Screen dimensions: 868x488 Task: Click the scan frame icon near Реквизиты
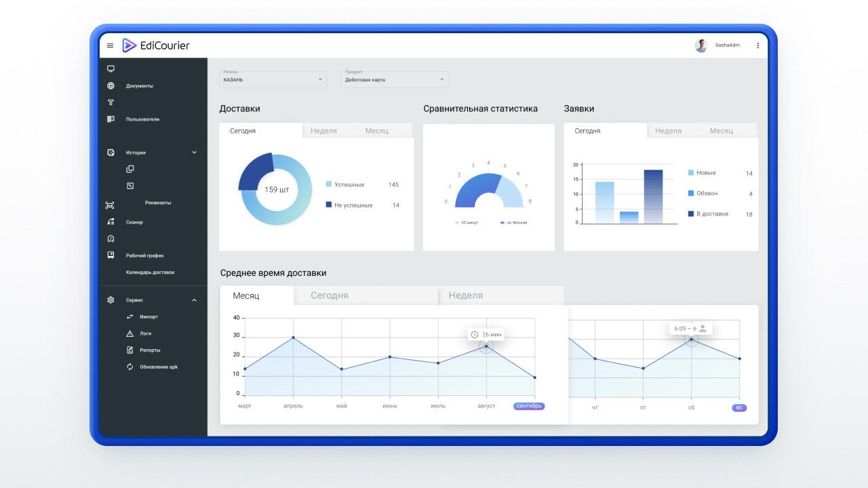(x=111, y=205)
